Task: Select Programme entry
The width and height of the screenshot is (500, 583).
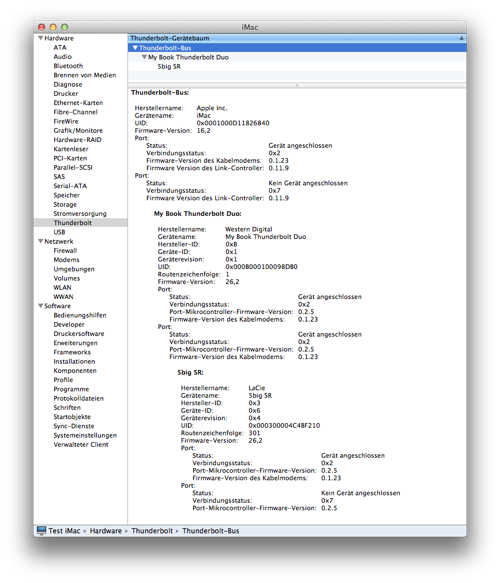Action: (71, 389)
